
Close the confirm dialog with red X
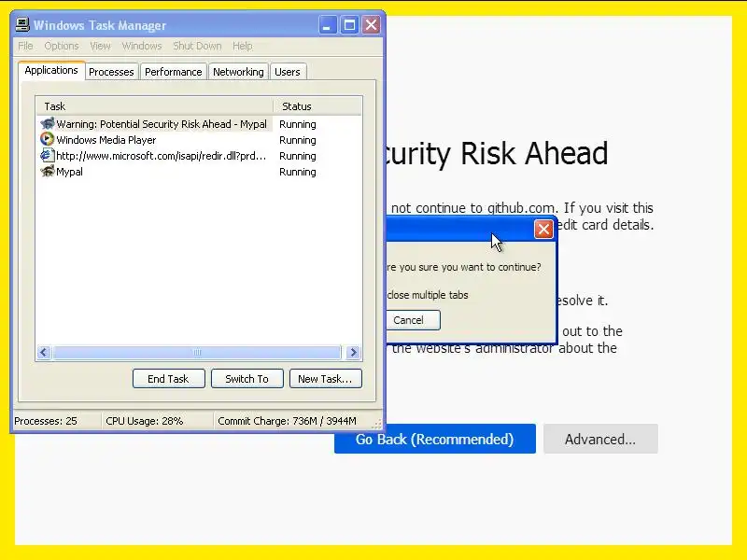pos(543,229)
